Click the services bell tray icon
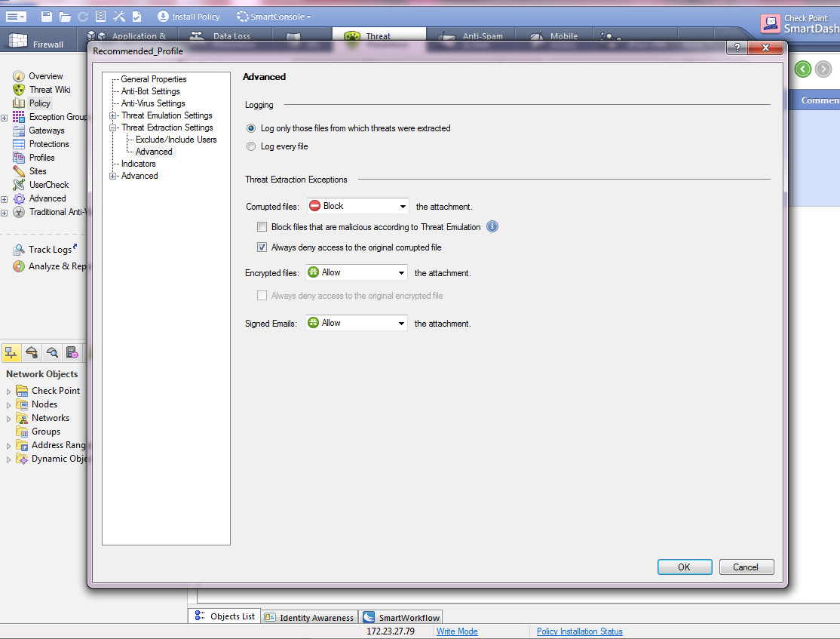This screenshot has height=639, width=840. (32, 352)
